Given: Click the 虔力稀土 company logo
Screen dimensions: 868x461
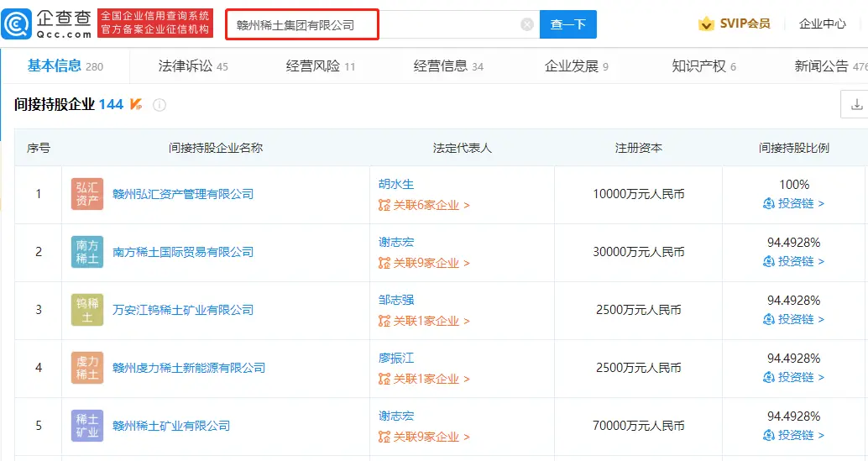Looking at the screenshot, I should coord(87,368).
